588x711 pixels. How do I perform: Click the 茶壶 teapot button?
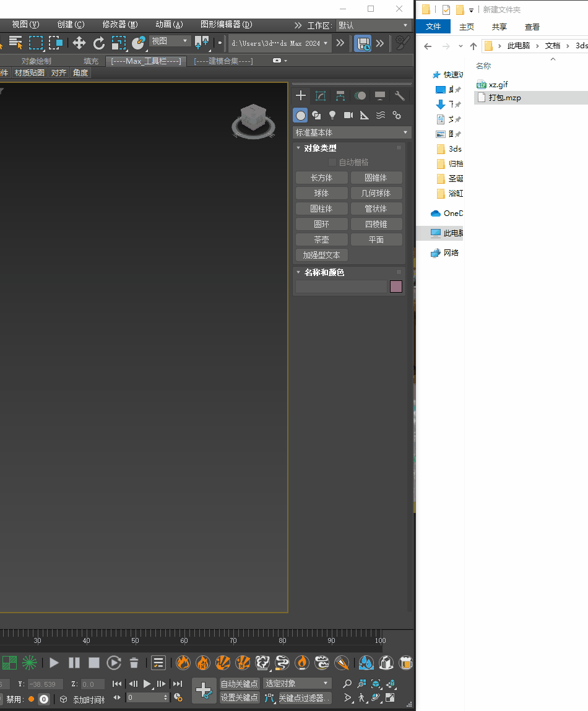(321, 239)
